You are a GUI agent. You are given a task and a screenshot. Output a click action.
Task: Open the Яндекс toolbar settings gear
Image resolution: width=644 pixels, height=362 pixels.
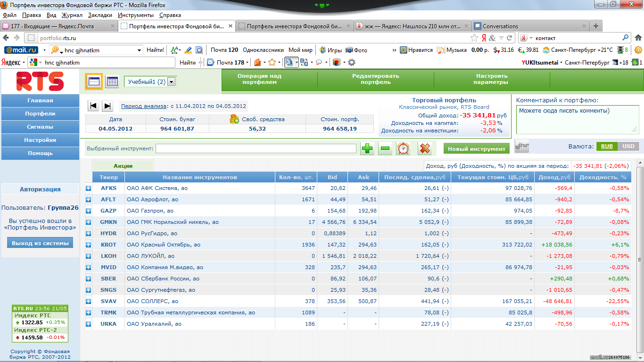[351, 62]
